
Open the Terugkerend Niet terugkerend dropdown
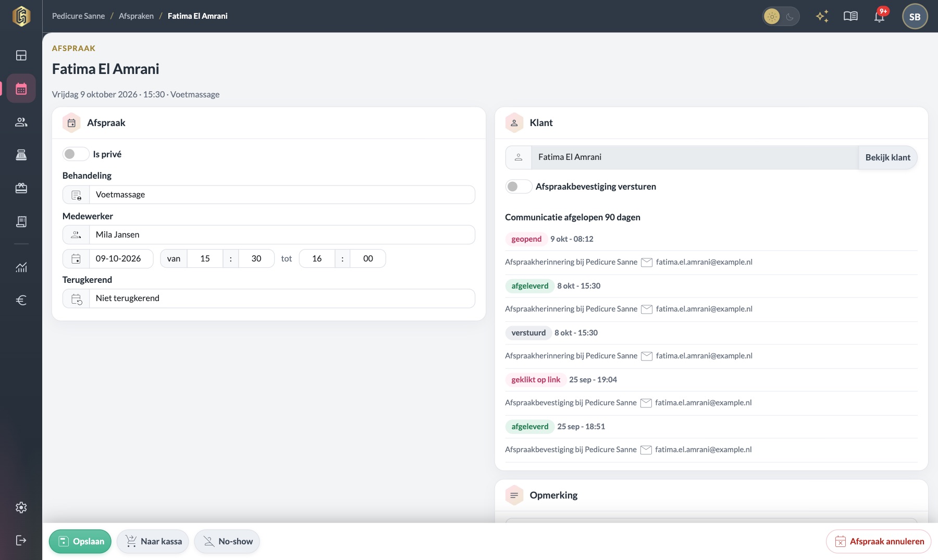[269, 298]
